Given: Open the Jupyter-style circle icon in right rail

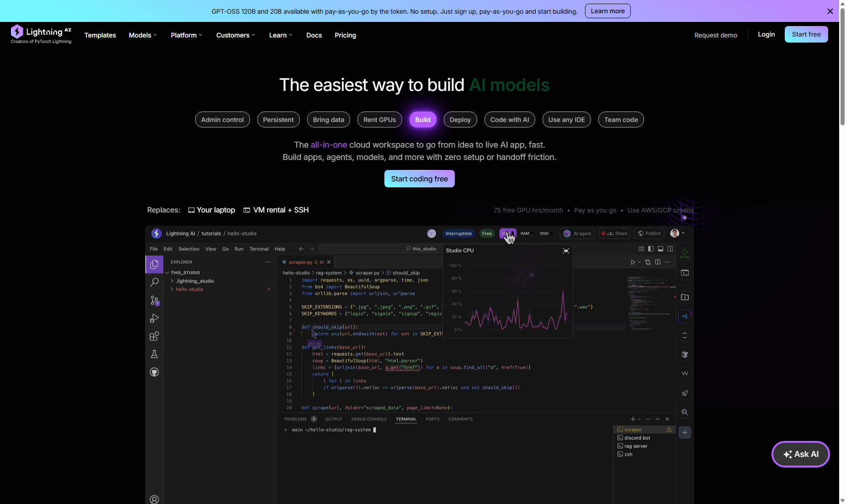Looking at the screenshot, I should (x=685, y=335).
